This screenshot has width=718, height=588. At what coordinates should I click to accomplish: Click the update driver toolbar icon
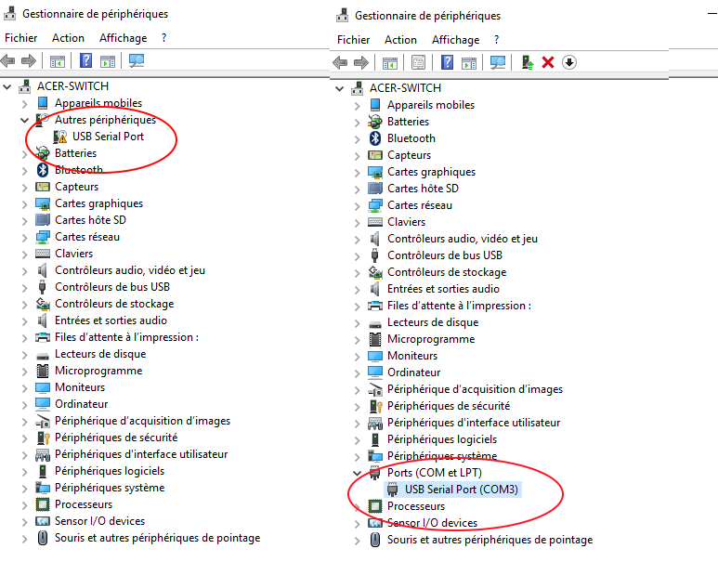coord(527,62)
